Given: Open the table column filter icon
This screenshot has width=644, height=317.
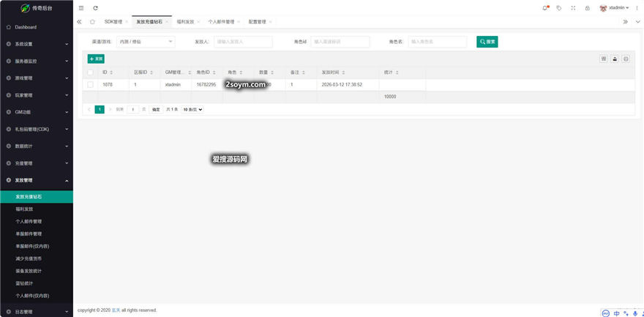Looking at the screenshot, I should [604, 59].
